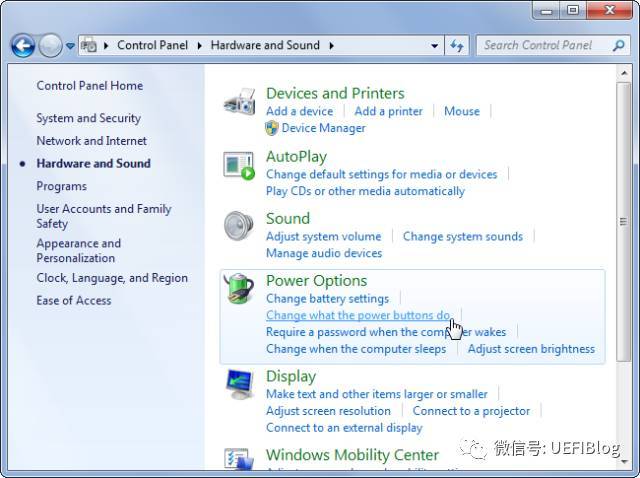Image resolution: width=640 pixels, height=478 pixels.
Task: Click the scrollbar down arrow
Action: click(624, 462)
